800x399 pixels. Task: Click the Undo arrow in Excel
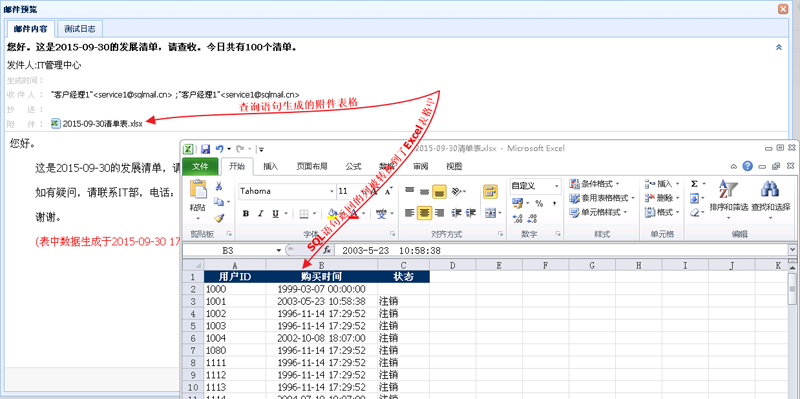click(220, 149)
